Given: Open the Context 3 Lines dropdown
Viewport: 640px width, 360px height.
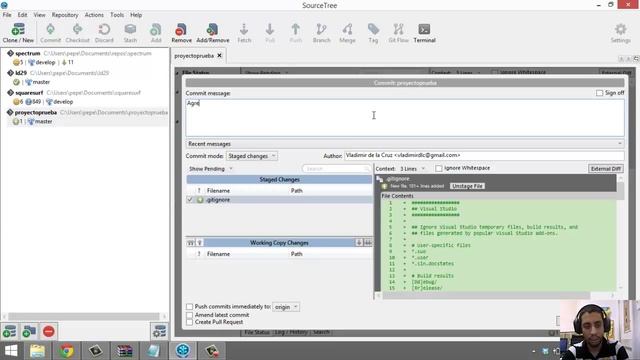Looking at the screenshot, I should coord(413,169).
